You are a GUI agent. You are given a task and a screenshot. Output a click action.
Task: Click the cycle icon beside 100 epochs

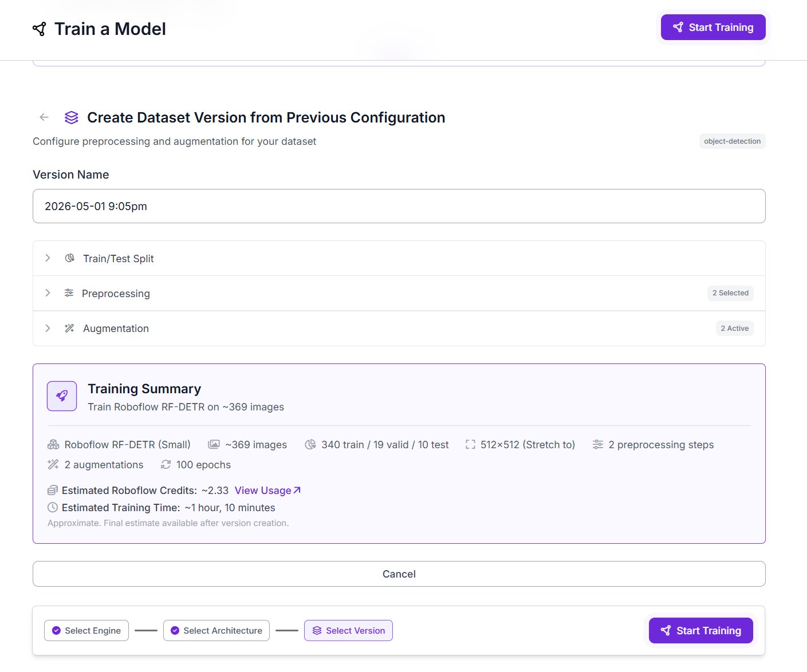click(166, 465)
